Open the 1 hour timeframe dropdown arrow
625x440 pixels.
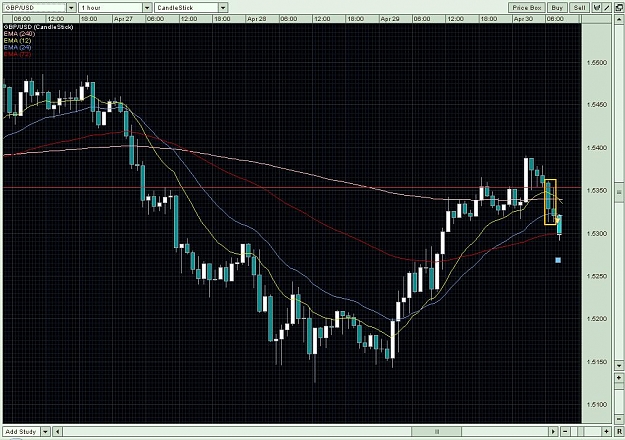(147, 8)
